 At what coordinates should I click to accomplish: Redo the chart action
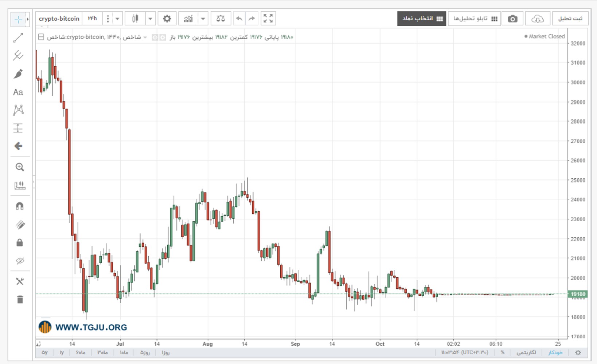[x=252, y=19]
